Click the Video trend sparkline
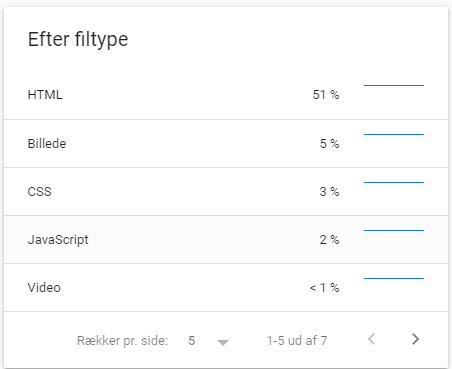The width and height of the screenshot is (452, 369). tap(394, 278)
